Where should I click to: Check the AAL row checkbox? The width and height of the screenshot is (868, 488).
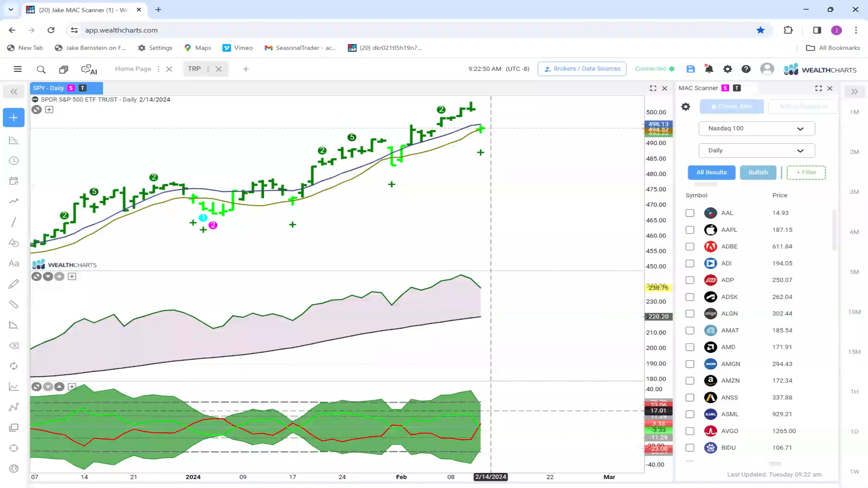click(x=689, y=213)
